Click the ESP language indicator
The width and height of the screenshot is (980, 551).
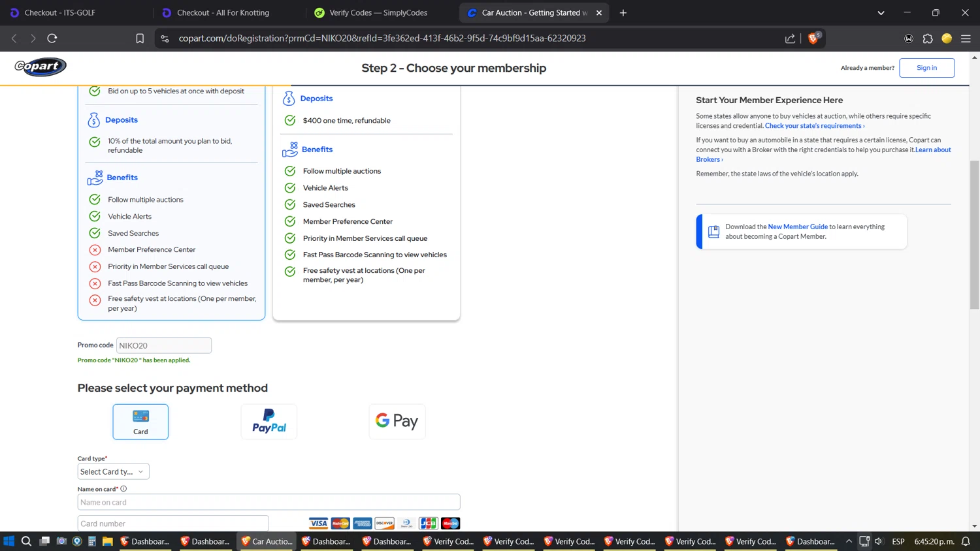click(898, 541)
